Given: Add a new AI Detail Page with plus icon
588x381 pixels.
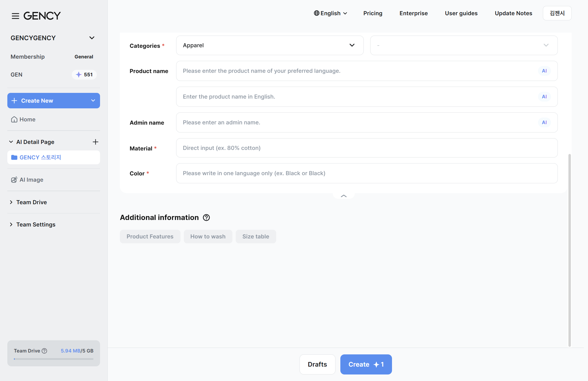Looking at the screenshot, I should click(95, 142).
